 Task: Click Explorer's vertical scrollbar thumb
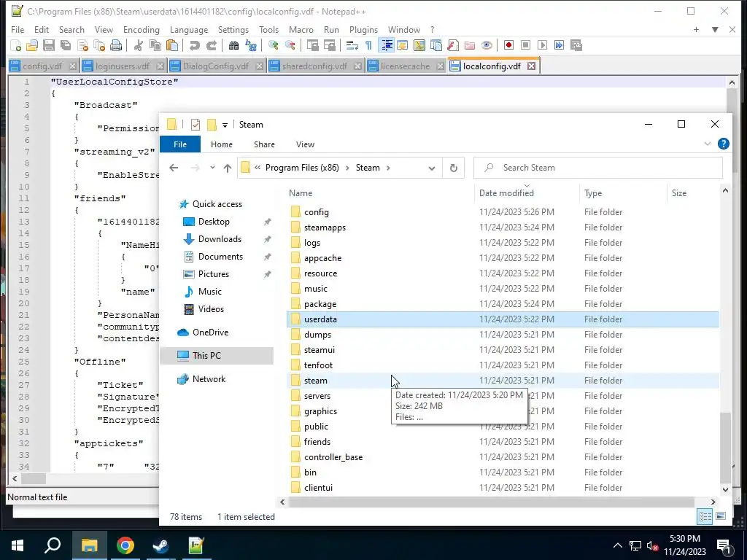click(x=725, y=448)
